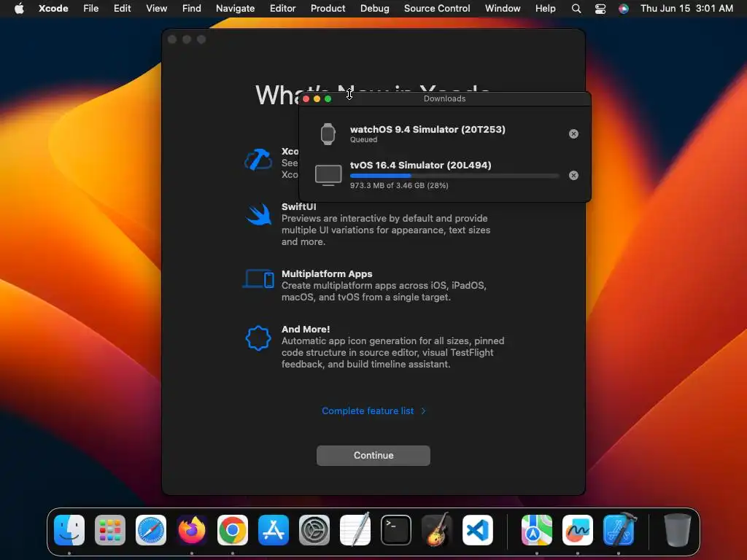The width and height of the screenshot is (747, 560).
Task: Launch Safari from the Dock
Action: [151, 530]
